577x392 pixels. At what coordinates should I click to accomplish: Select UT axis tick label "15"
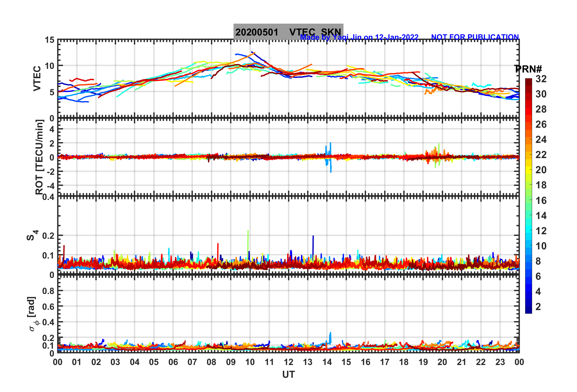tap(346, 362)
